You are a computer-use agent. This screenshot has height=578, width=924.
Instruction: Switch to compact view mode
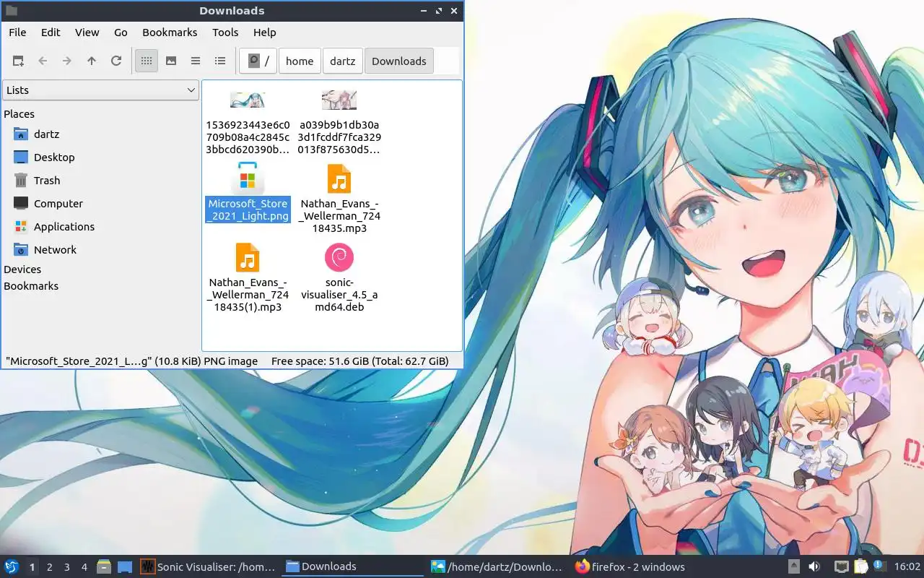pyautogui.click(x=196, y=61)
